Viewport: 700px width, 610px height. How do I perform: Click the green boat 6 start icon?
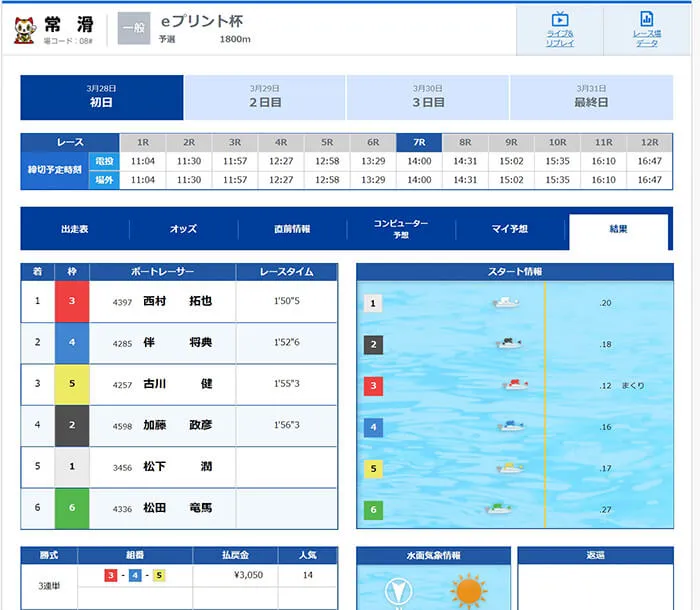pyautogui.click(x=499, y=509)
